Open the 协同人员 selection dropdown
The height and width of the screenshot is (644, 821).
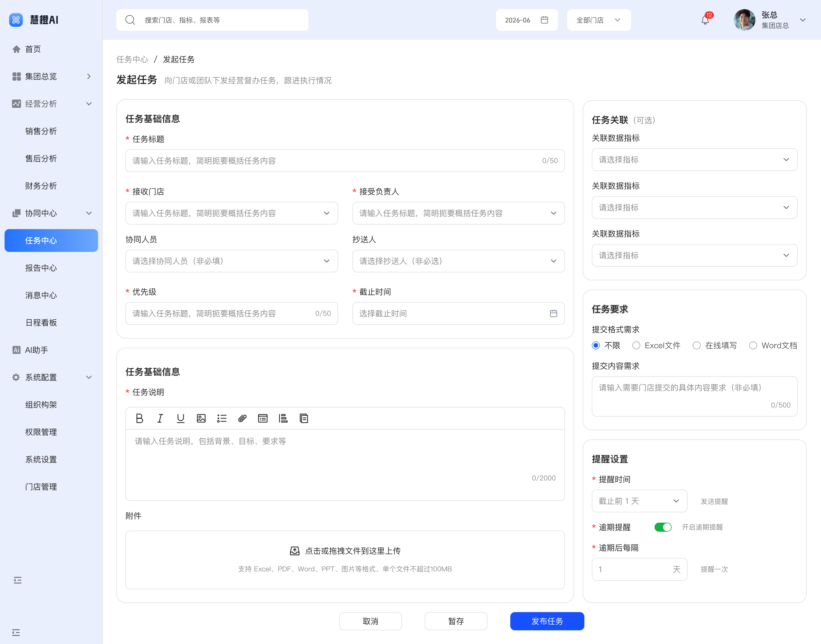pos(231,261)
